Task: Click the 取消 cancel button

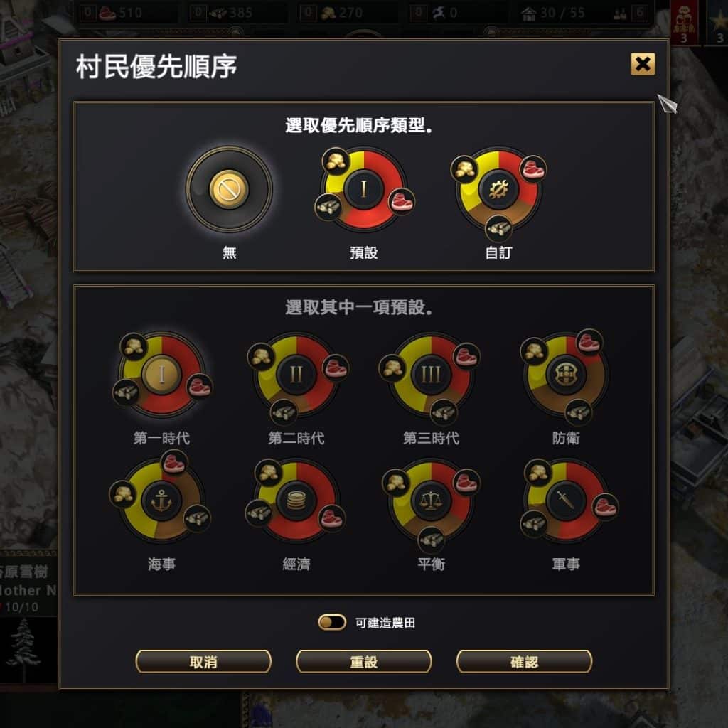Action: click(x=203, y=662)
